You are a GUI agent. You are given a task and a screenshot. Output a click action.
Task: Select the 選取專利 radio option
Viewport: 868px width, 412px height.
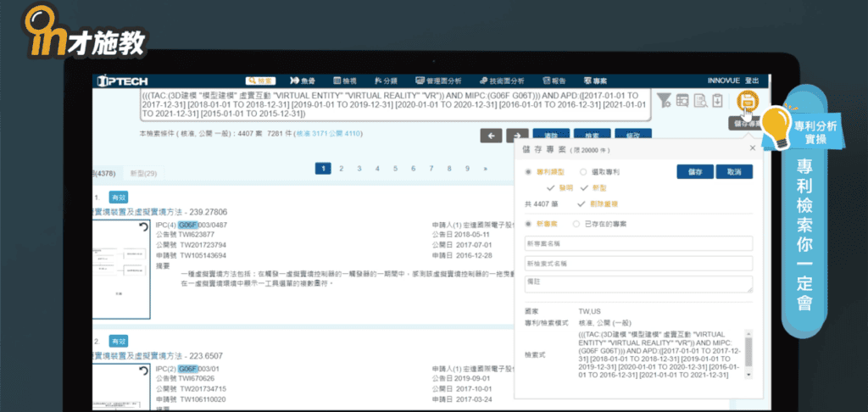click(584, 171)
